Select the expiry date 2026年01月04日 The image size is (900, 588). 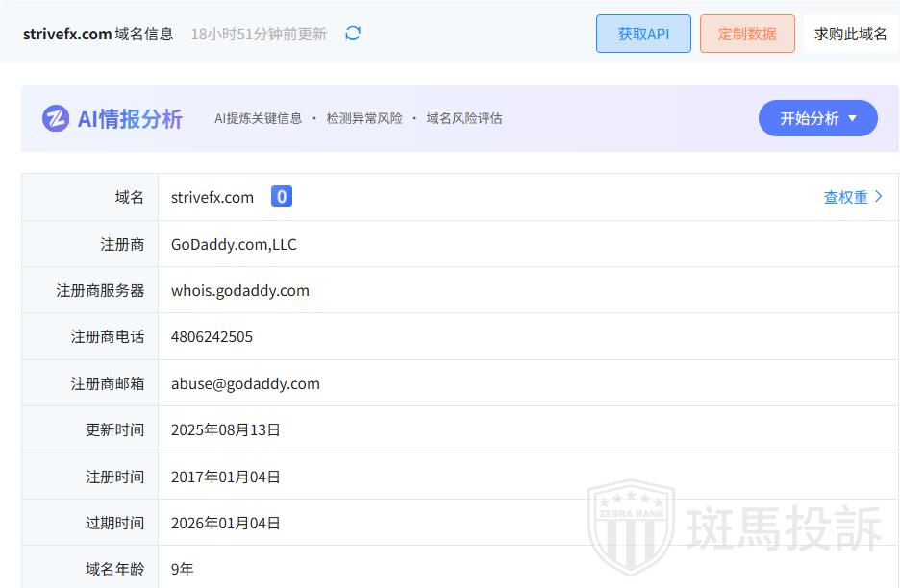[x=226, y=523]
